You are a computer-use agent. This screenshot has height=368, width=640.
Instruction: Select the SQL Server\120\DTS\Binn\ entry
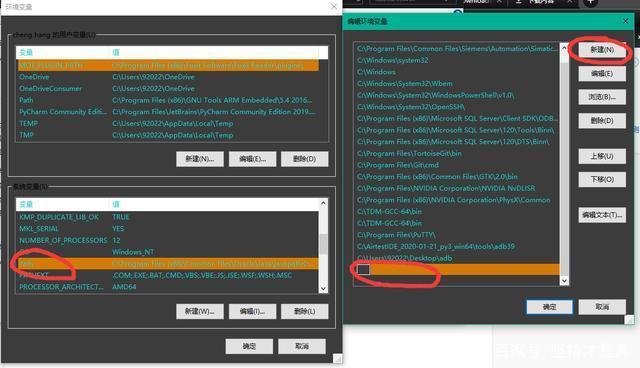tap(457, 142)
